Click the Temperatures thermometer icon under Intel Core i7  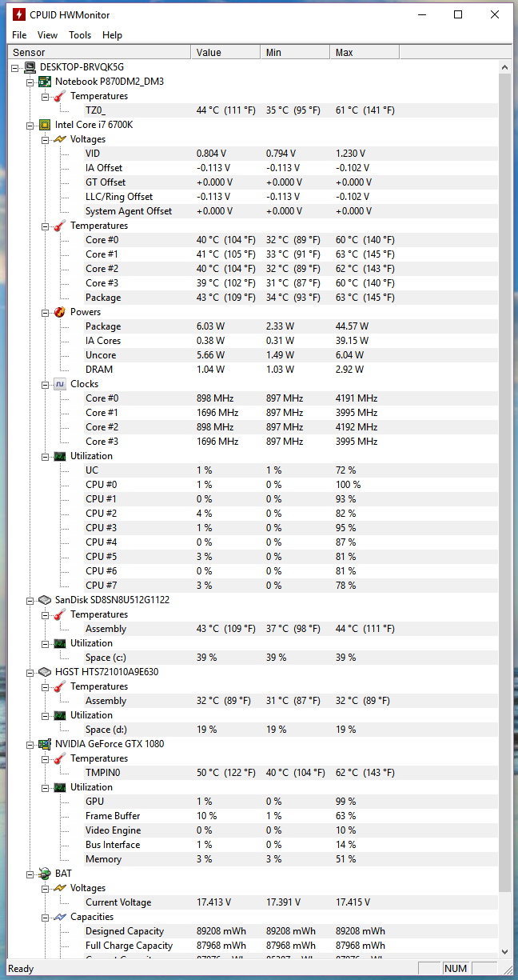[61, 226]
